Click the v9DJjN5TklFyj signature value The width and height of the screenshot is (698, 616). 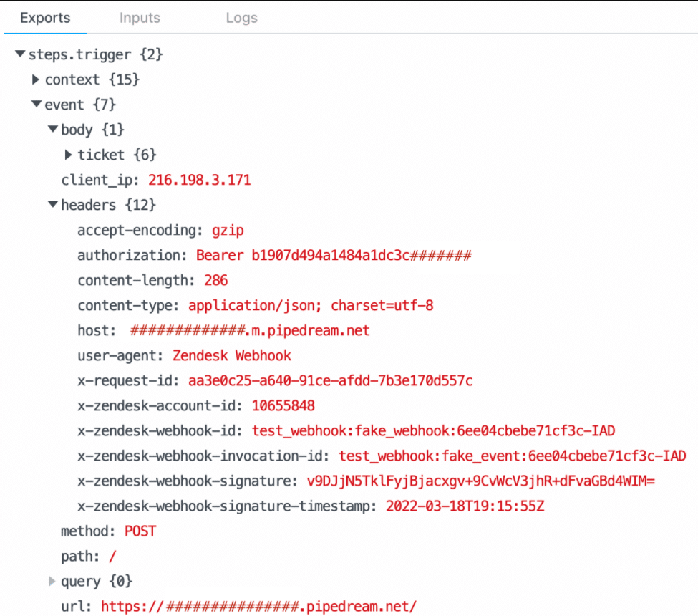tap(481, 481)
